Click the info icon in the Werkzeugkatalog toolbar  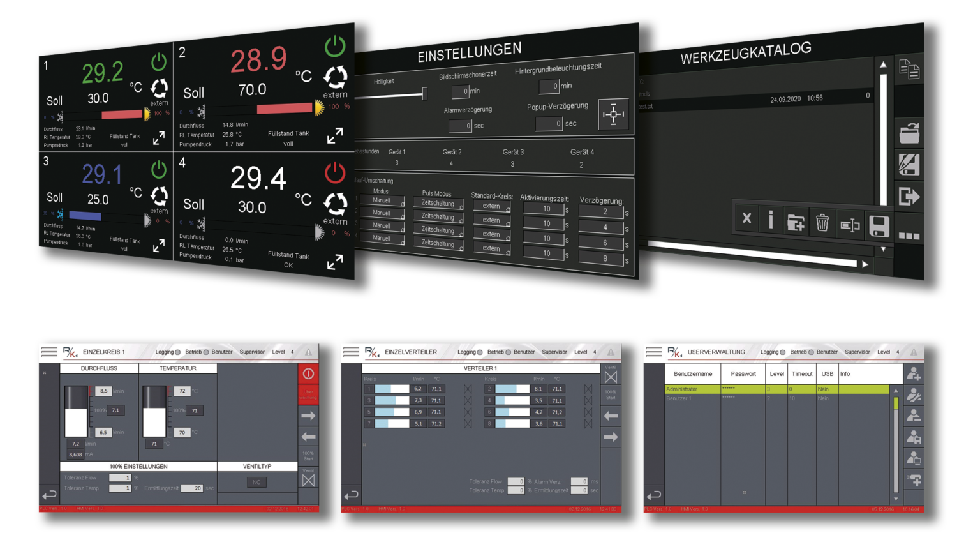click(x=771, y=220)
